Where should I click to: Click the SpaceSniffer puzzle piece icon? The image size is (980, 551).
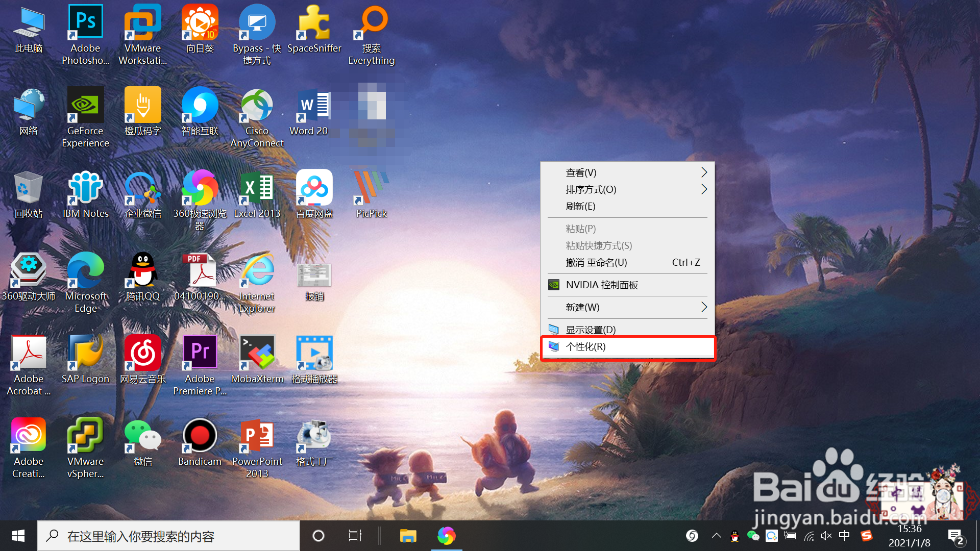click(x=314, y=23)
